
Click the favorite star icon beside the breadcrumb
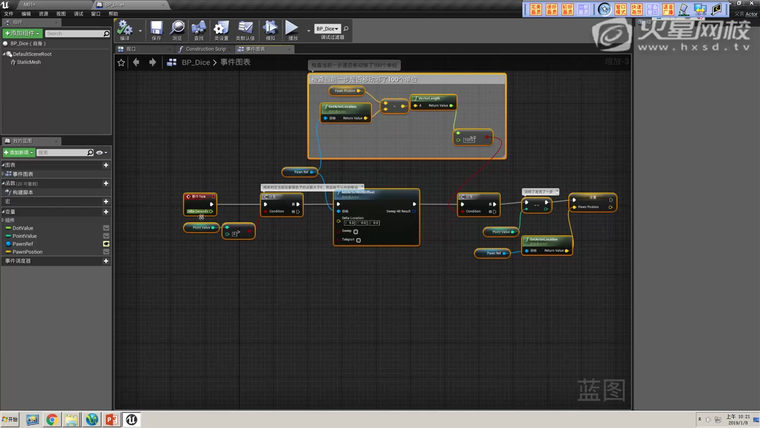122,62
